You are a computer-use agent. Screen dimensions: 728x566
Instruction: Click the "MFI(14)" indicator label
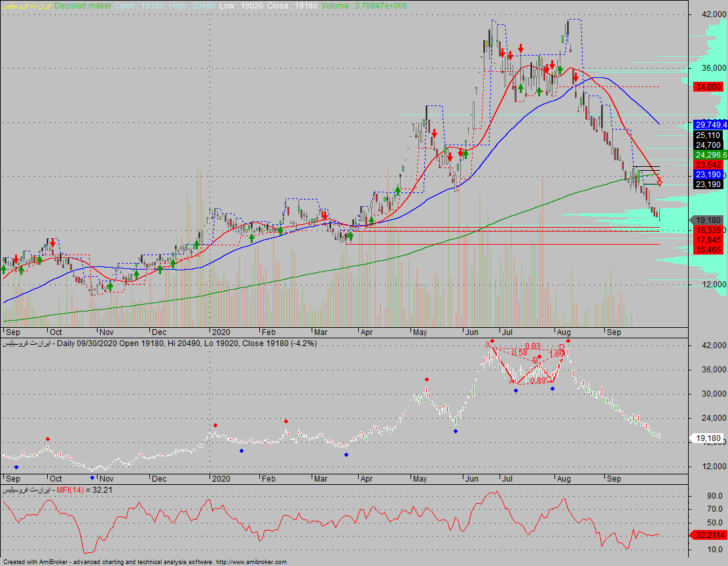[x=70, y=490]
